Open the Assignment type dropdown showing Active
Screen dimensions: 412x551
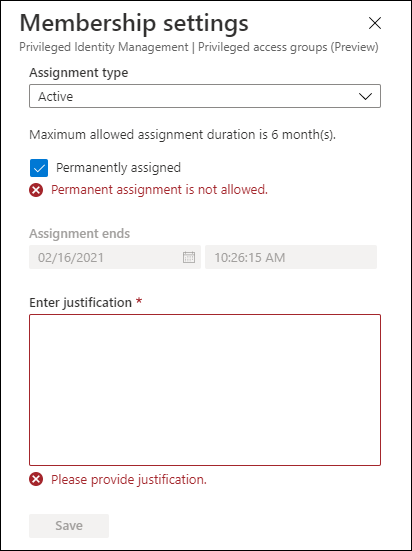click(x=205, y=96)
